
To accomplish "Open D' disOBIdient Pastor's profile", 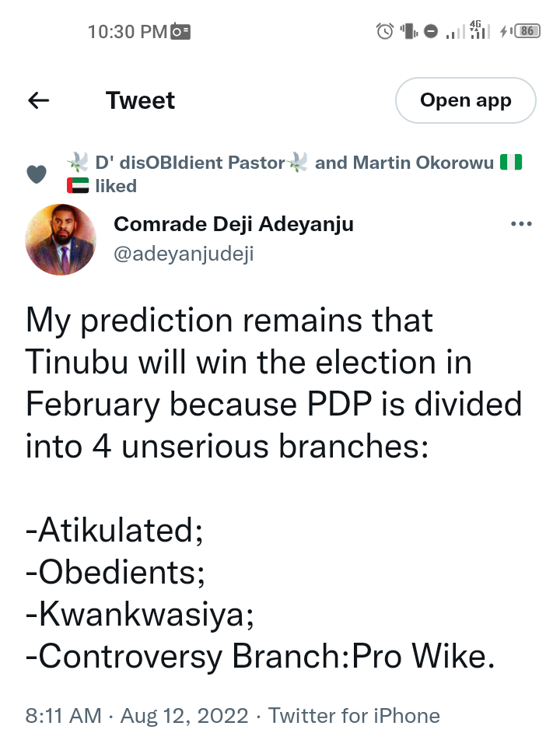I will [x=191, y=163].
